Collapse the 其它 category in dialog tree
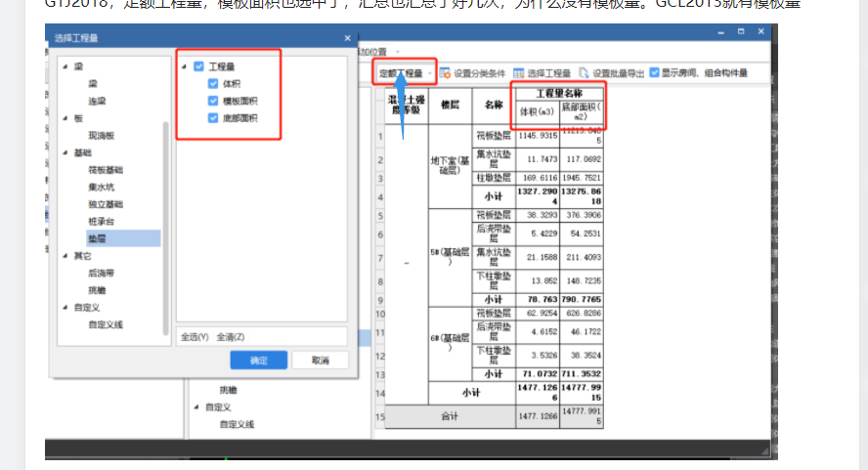The width and height of the screenshot is (868, 470). (x=65, y=256)
